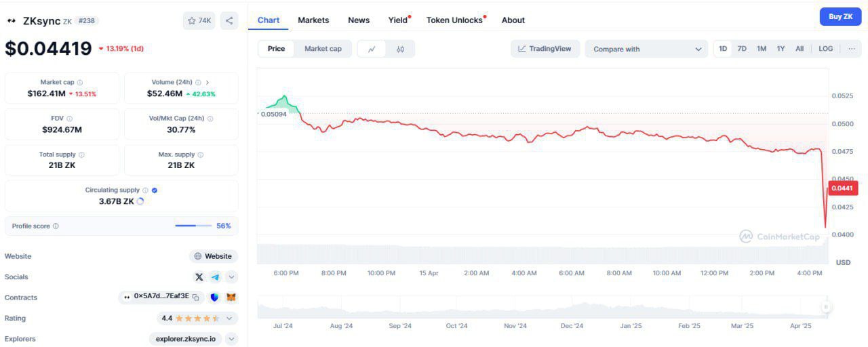
Task: Click the red 0.0441 current price label
Action: tap(843, 188)
